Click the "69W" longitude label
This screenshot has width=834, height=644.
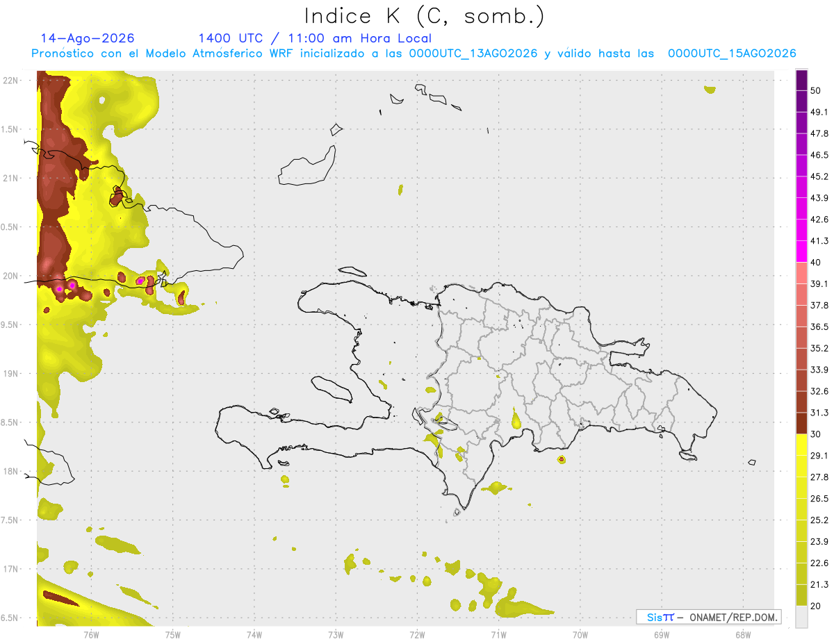click(661, 634)
